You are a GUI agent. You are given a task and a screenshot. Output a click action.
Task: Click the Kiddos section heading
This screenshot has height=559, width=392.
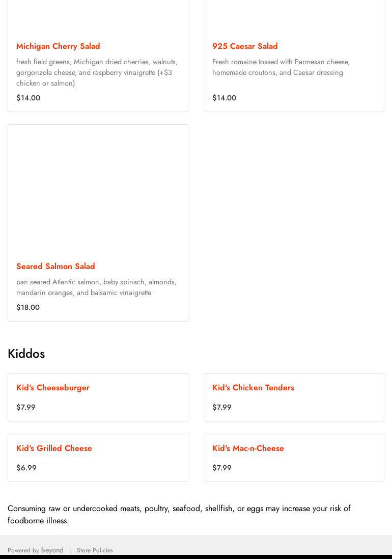tap(26, 353)
